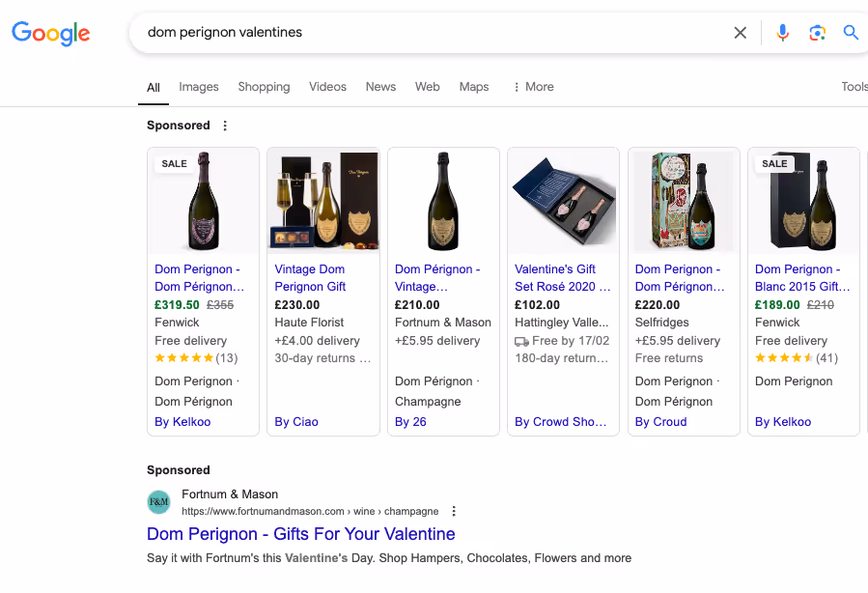This screenshot has height=593, width=868.
Task: Open options dots beside fortnumandmason.com URL
Action: point(454,511)
